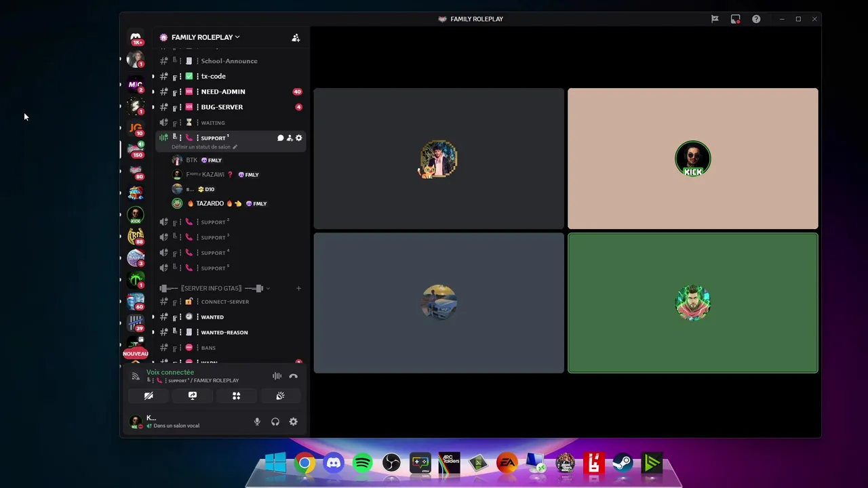Screen dimensions: 868x488
Task: Focus the green speaking participant tile
Action: tap(692, 303)
